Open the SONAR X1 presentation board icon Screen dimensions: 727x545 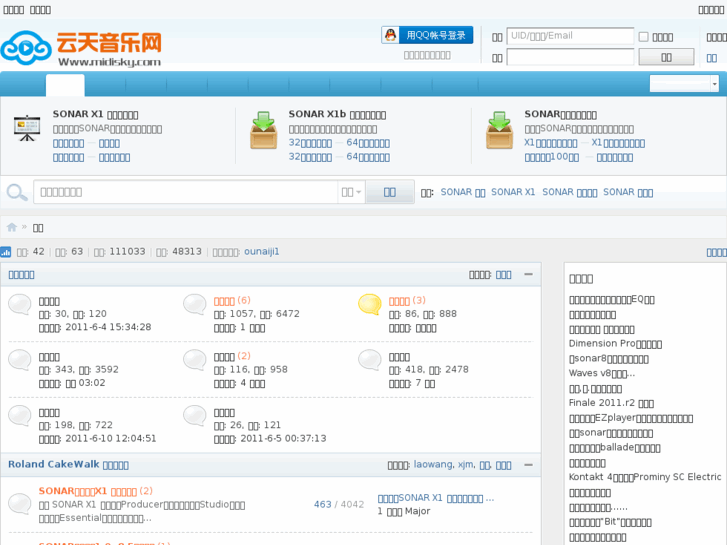point(27,128)
